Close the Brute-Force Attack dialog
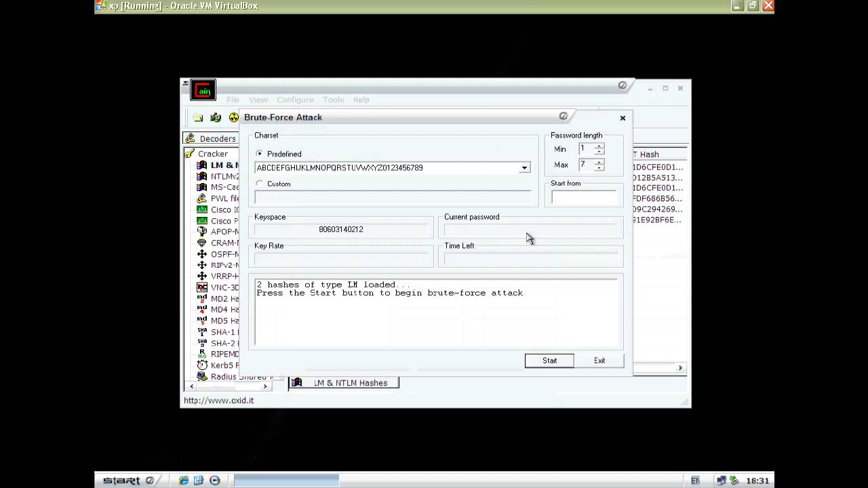868x488 pixels. click(x=623, y=118)
